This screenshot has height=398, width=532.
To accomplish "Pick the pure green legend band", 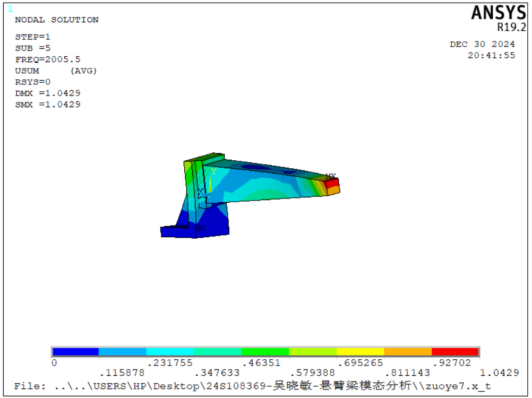I will coord(265,352).
